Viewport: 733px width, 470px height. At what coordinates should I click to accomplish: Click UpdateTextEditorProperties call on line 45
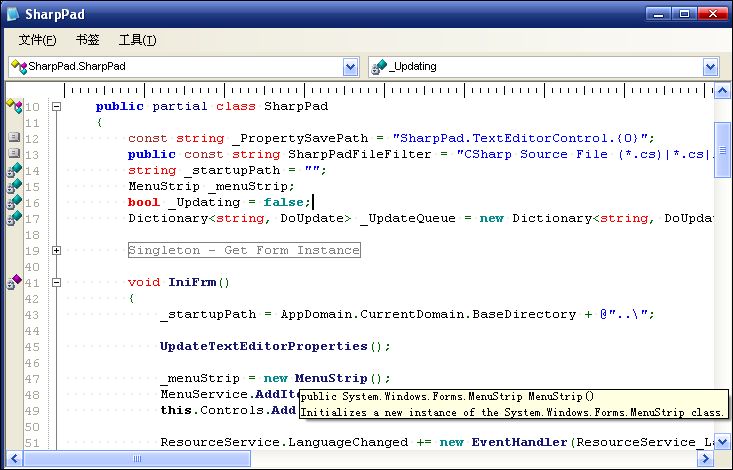[264, 347]
